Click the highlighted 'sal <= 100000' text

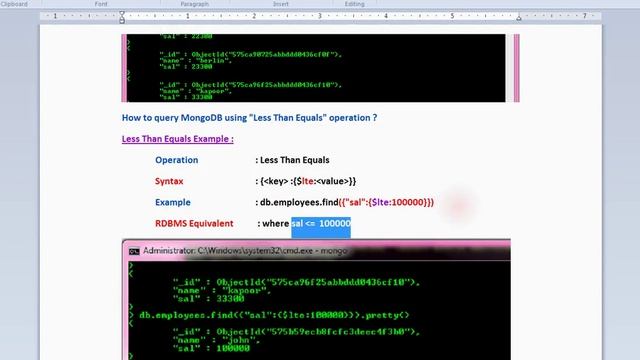click(x=321, y=224)
